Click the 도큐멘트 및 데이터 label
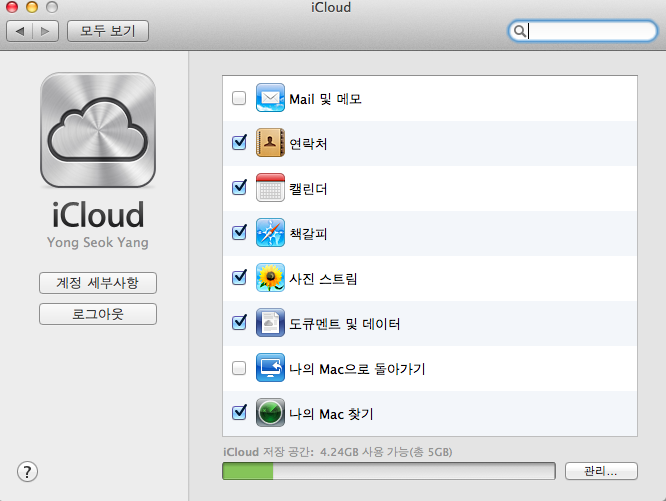This screenshot has height=501, width=666. click(x=344, y=324)
